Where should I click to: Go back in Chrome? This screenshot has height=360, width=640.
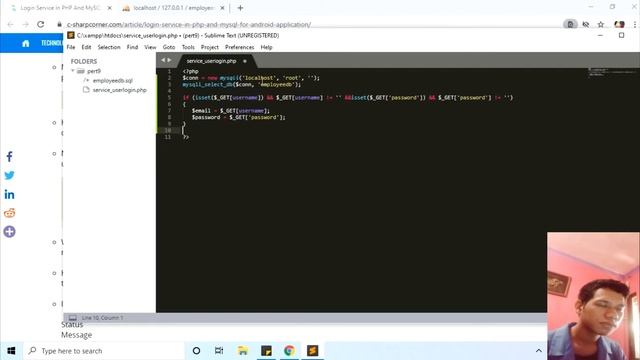[x=11, y=24]
